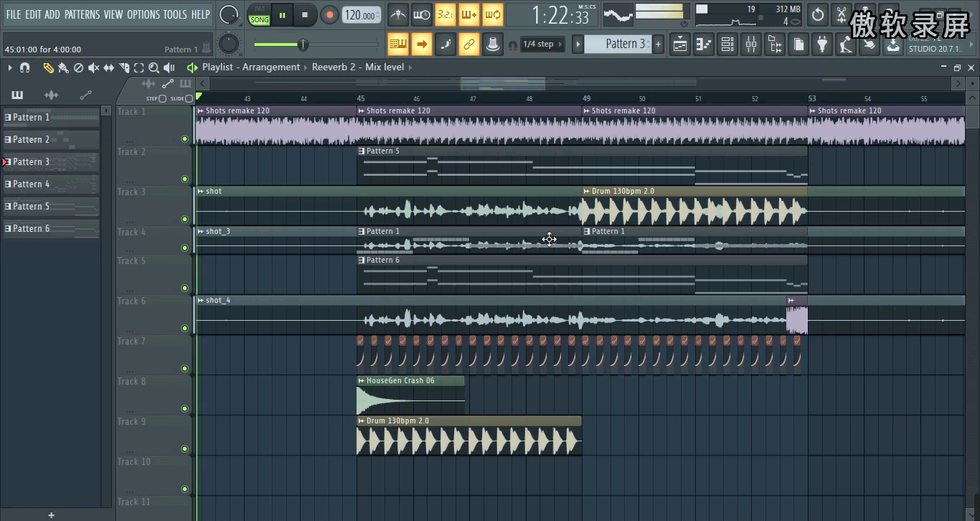Open the 1/4 step snap selector
980x521 pixels.
tap(542, 44)
